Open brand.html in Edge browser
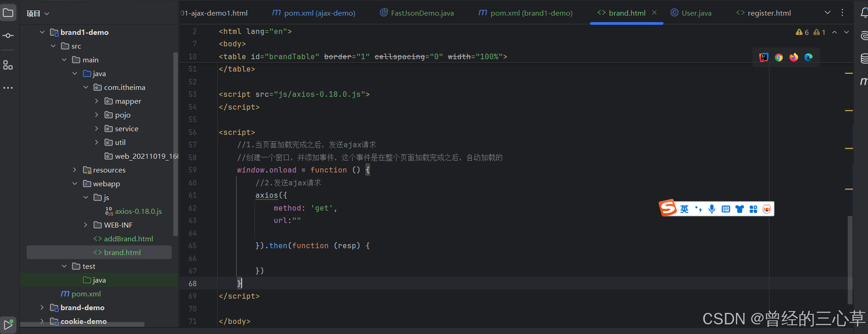Viewport: 868px width, 334px height. [808, 57]
